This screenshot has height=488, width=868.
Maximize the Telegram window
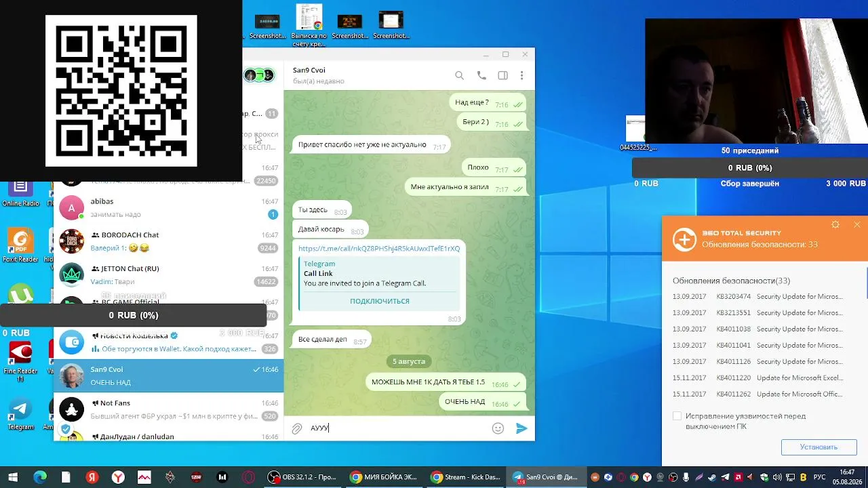pos(505,54)
